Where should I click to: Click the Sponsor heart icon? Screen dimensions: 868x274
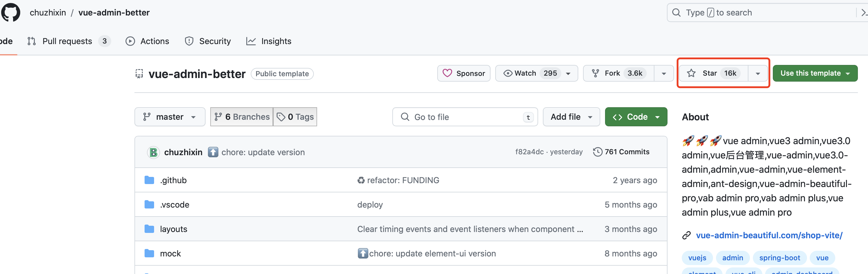[x=447, y=73]
